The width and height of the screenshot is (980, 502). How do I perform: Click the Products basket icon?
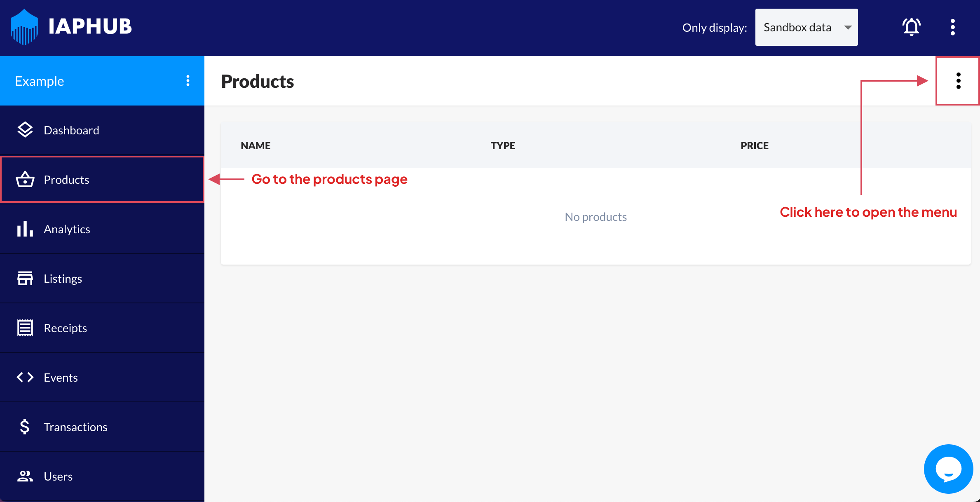pyautogui.click(x=25, y=180)
